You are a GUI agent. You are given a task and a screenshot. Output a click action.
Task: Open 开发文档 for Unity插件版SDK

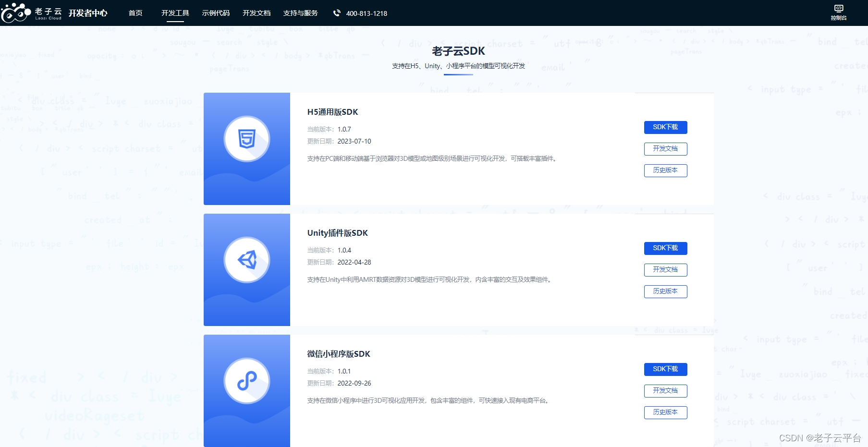pos(665,270)
